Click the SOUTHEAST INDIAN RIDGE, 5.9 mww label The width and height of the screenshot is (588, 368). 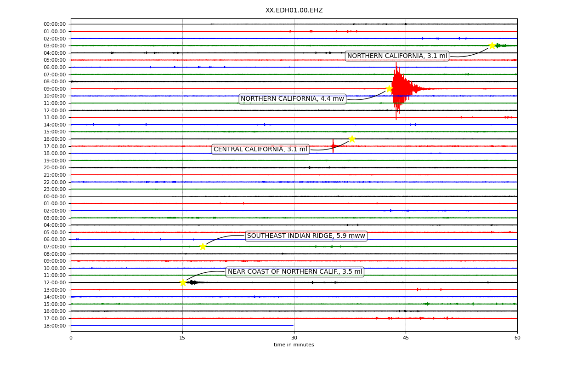point(306,236)
